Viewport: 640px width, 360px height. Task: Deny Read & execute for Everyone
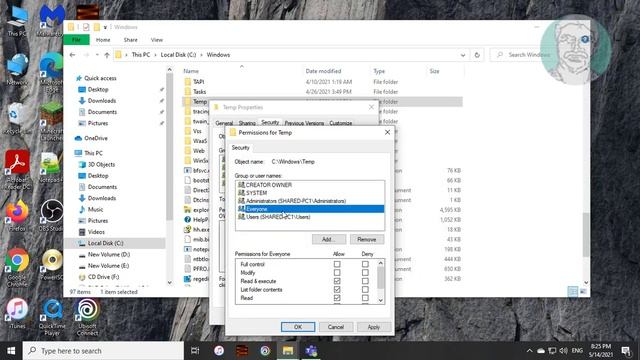click(x=365, y=281)
